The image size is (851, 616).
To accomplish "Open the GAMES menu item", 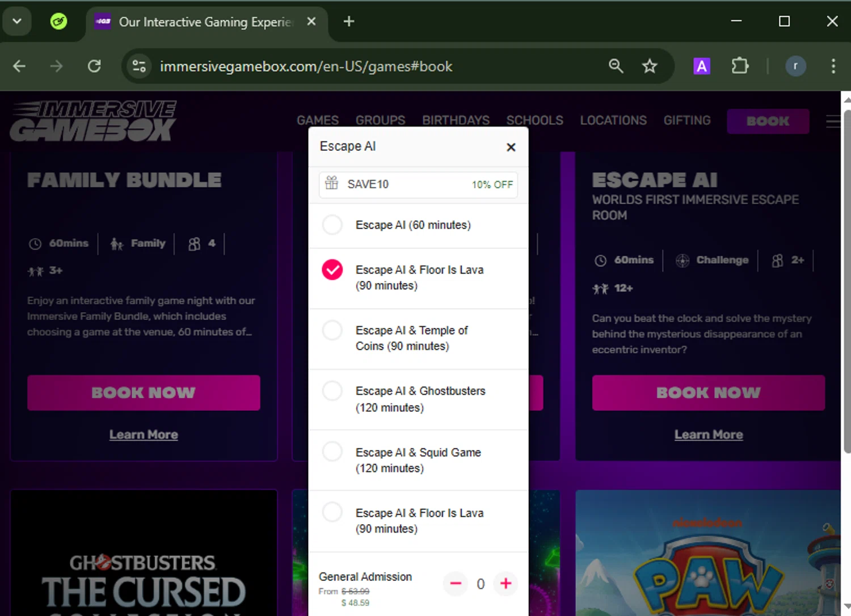I will tap(318, 120).
